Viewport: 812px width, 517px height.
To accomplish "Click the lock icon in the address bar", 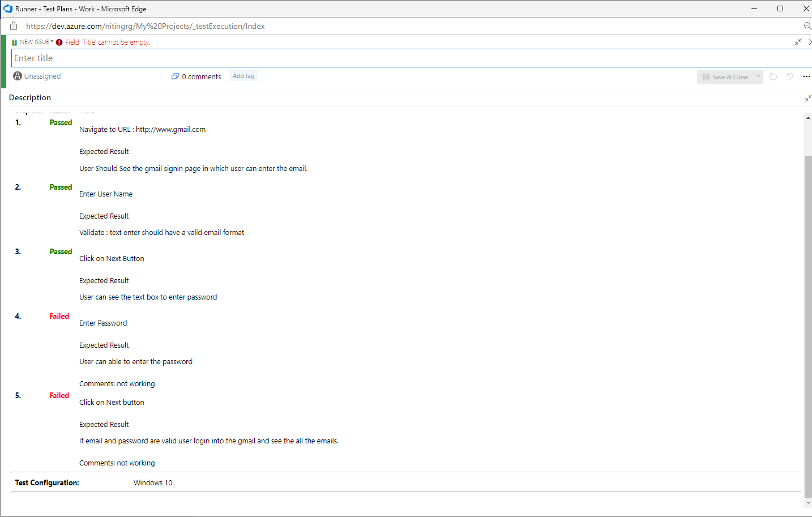I will pos(13,25).
